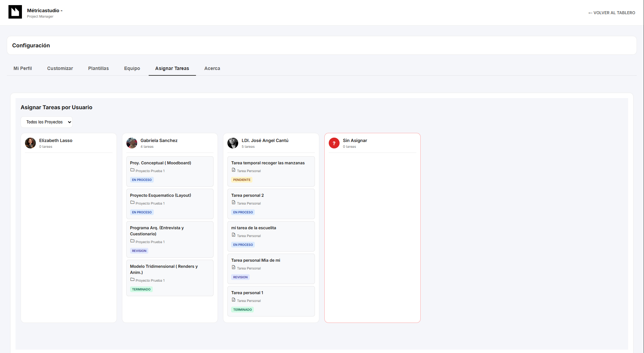Click the Métricastudio logo icon

(15, 12)
